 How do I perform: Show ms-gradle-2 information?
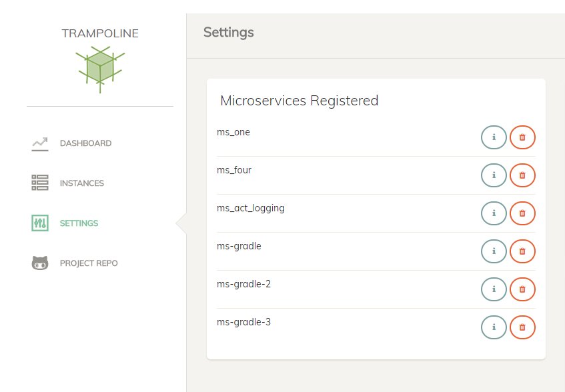(x=494, y=289)
